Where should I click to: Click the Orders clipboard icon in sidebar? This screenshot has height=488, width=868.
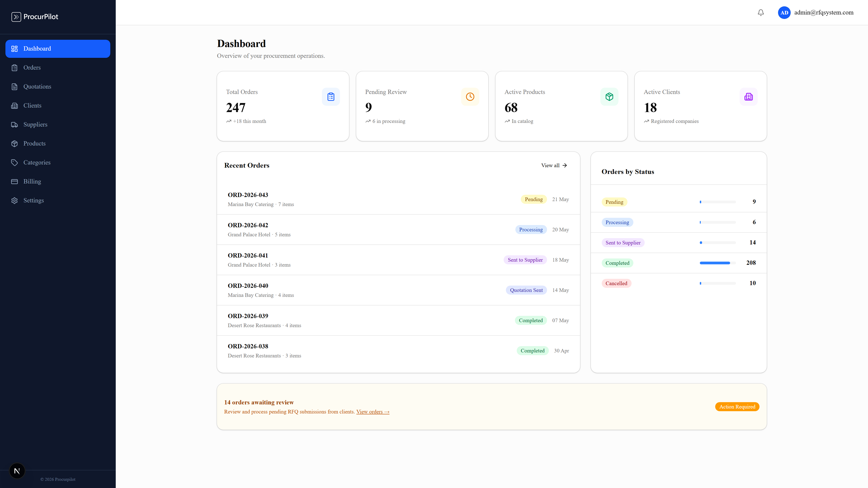[14, 68]
